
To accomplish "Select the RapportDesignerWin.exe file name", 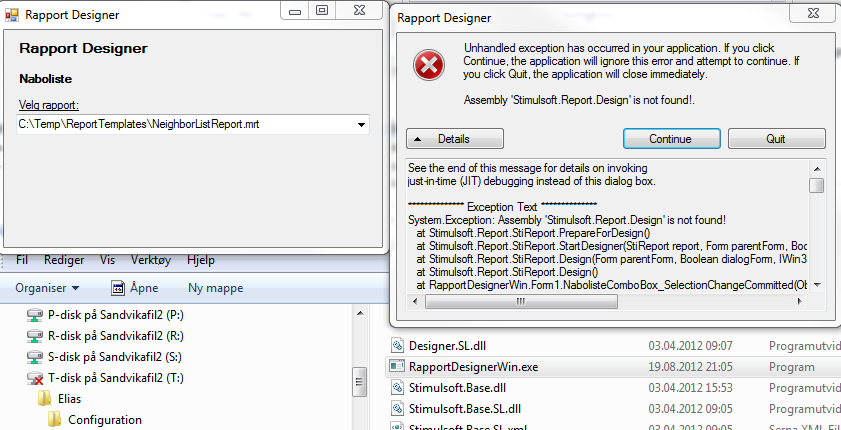I will tap(474, 367).
